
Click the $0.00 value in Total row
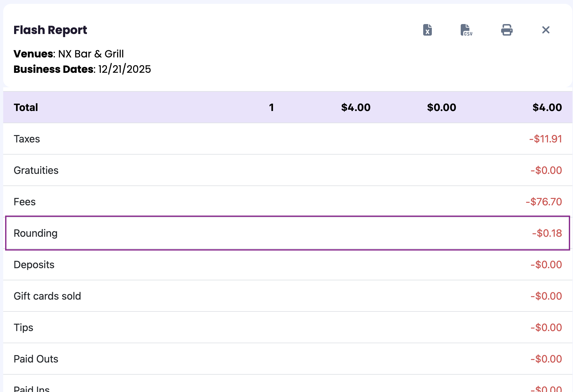point(441,107)
